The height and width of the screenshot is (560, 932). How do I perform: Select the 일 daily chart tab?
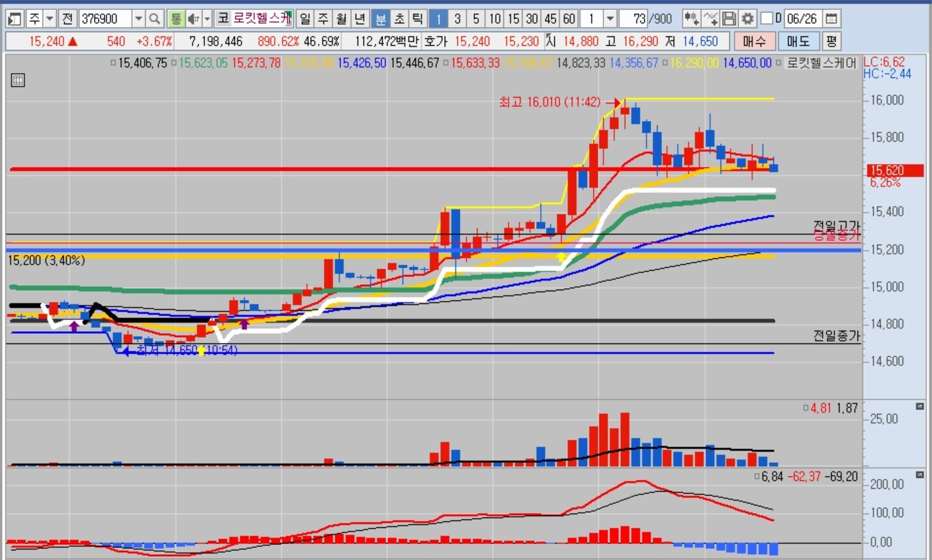[305, 18]
